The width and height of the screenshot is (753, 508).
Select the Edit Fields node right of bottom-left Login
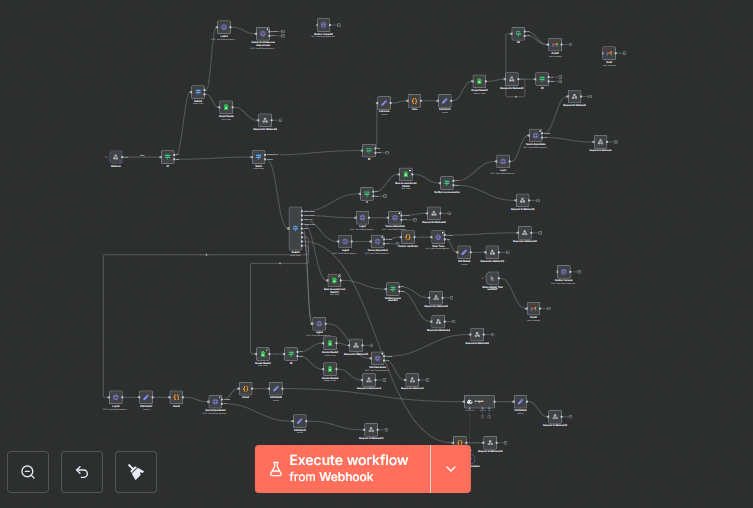[x=146, y=397]
